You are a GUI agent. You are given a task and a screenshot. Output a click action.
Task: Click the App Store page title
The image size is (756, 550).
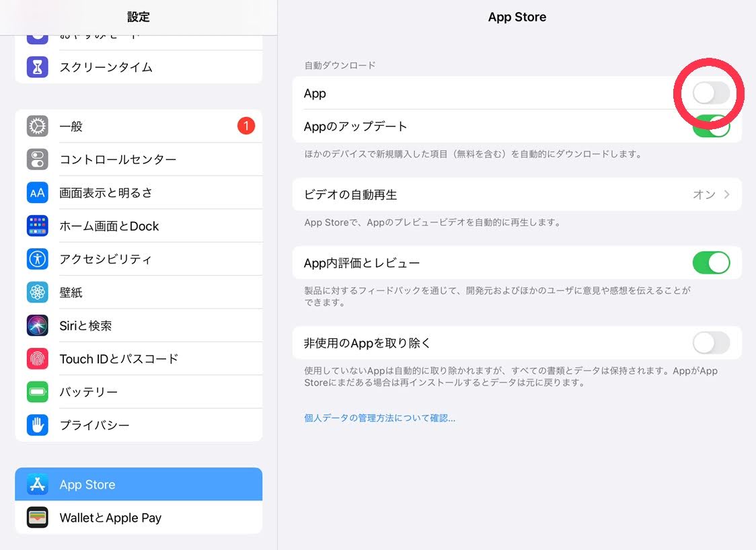517,17
